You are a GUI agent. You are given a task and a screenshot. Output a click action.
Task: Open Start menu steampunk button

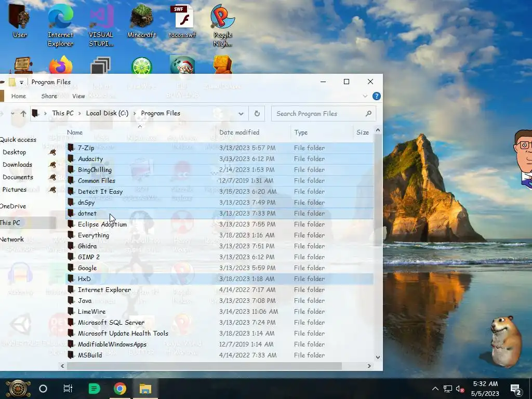pos(18,389)
